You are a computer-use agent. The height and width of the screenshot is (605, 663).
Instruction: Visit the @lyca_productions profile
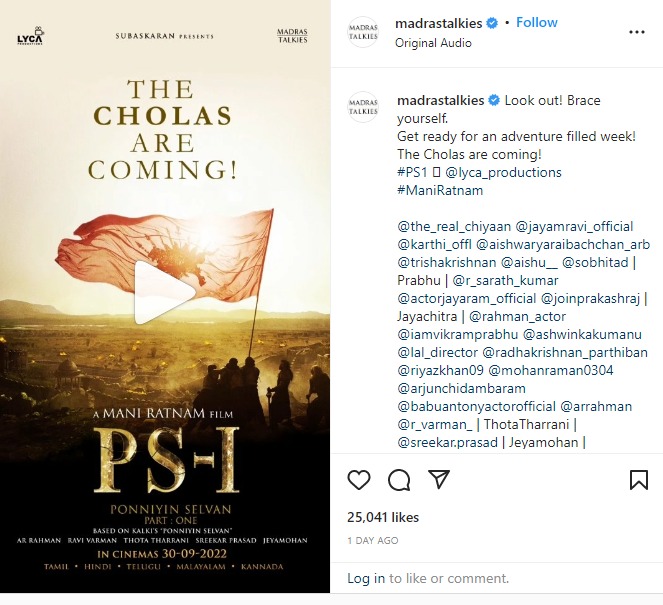click(x=503, y=172)
